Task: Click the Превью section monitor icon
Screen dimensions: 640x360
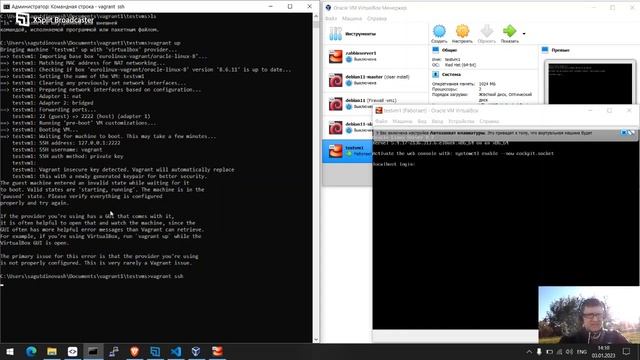Action: coord(545,50)
